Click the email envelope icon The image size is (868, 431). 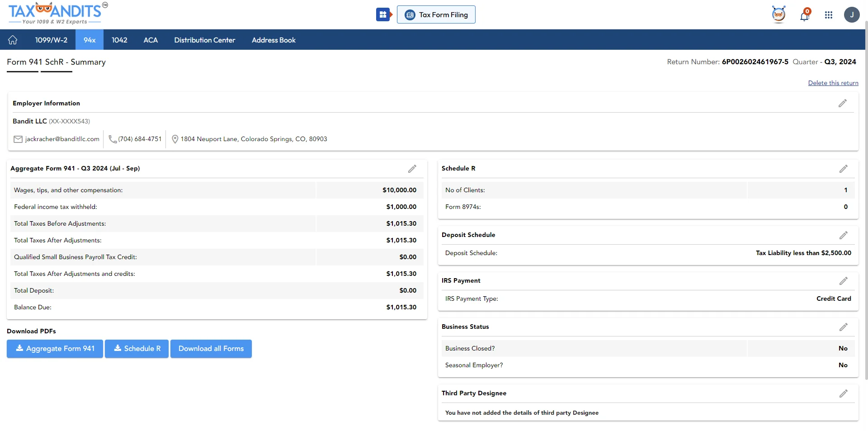click(18, 139)
